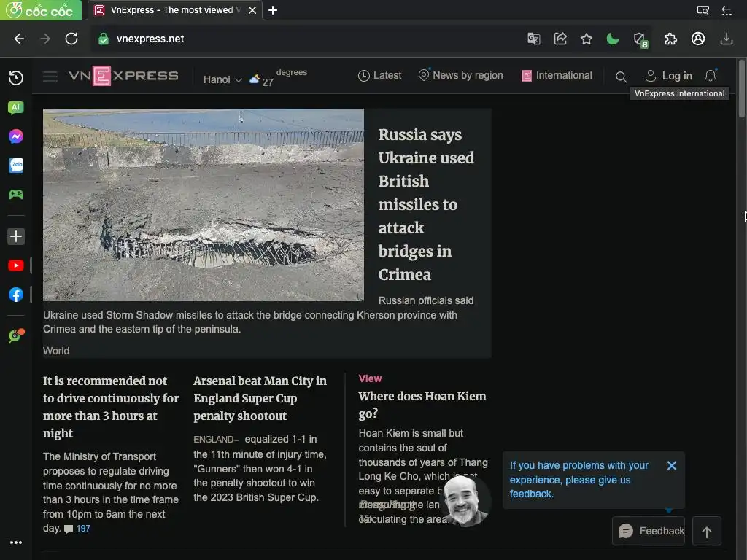Add a new sidebar shortcut

click(x=16, y=236)
